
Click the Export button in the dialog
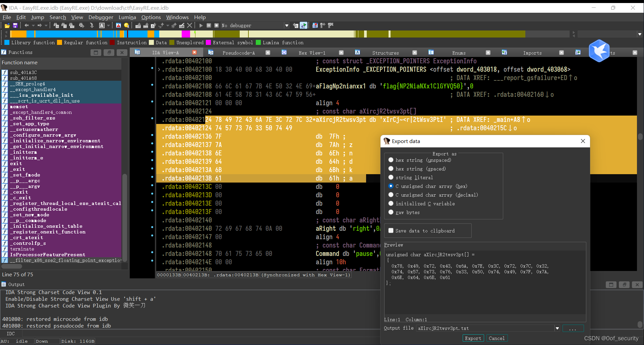(x=473, y=338)
